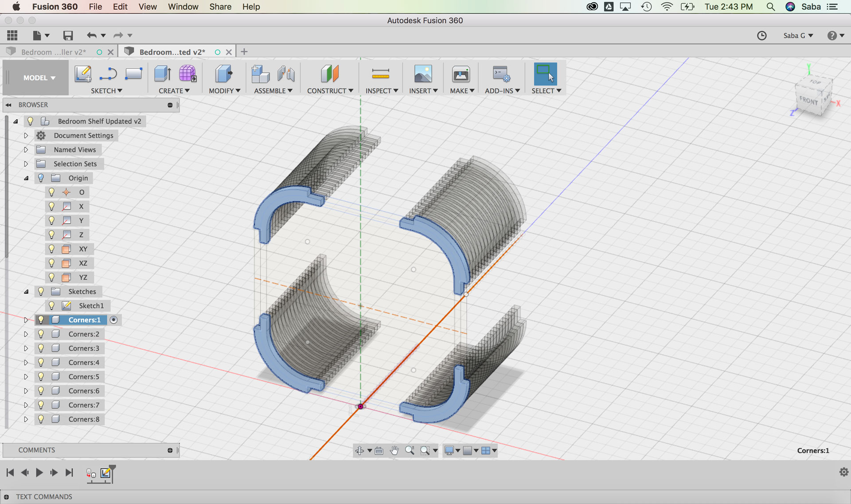Viewport: 851px width, 504px height.
Task: Click the Data Panel grid icon
Action: point(12,35)
